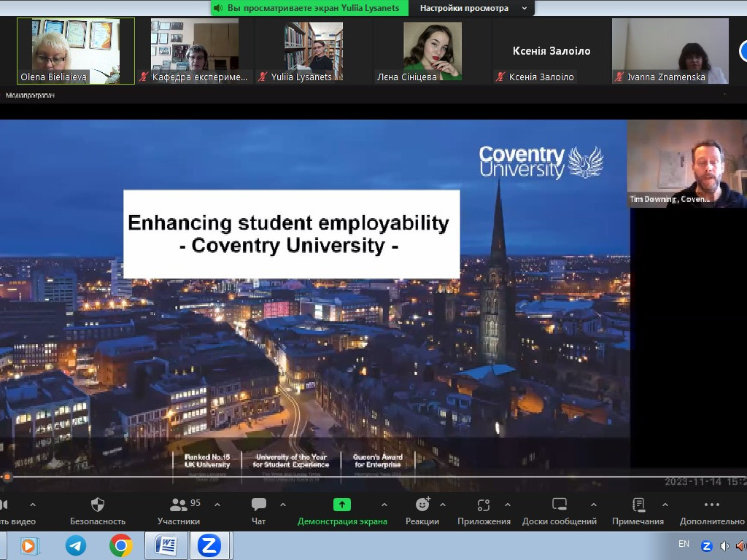Open Google Chrome from the taskbar
The height and width of the screenshot is (560, 747).
[x=121, y=545]
